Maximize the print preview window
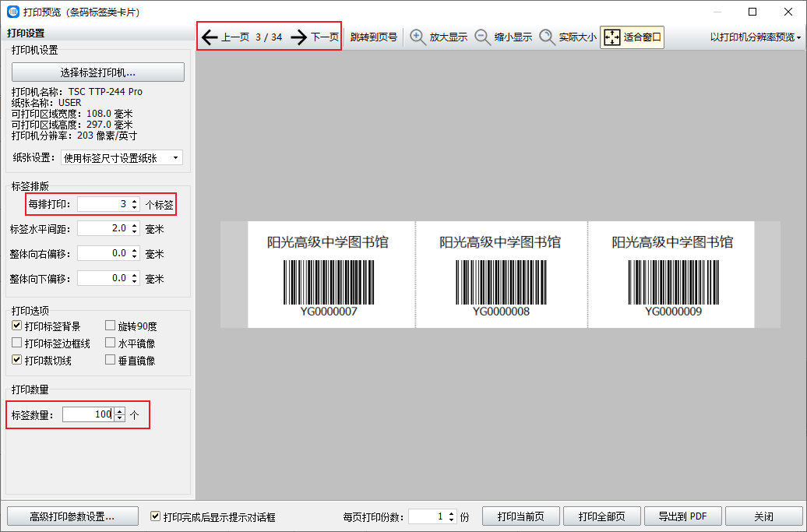 coord(752,12)
